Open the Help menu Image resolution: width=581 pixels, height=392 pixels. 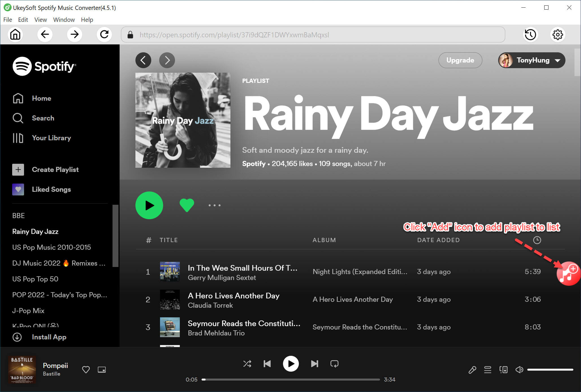[87, 20]
